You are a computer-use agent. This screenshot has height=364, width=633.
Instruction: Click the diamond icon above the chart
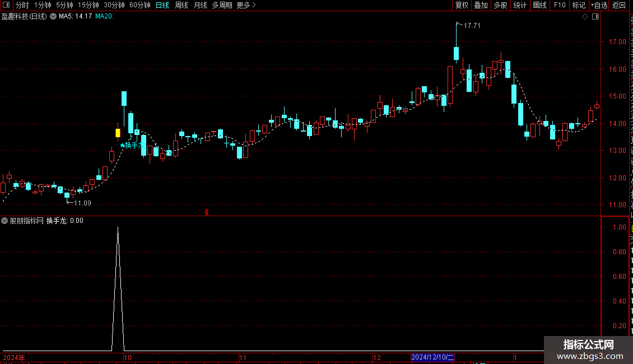point(585,17)
